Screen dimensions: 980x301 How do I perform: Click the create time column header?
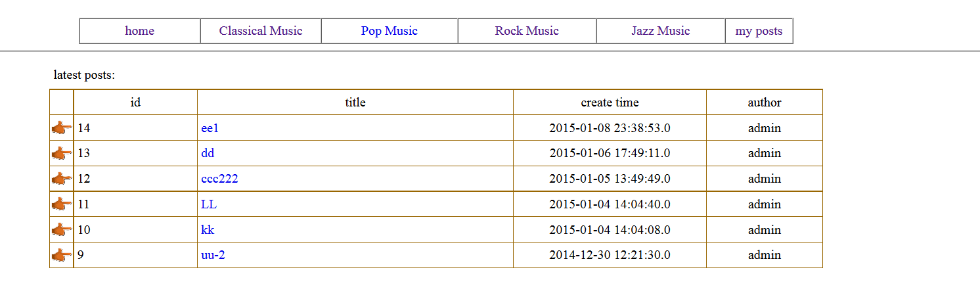click(x=610, y=103)
